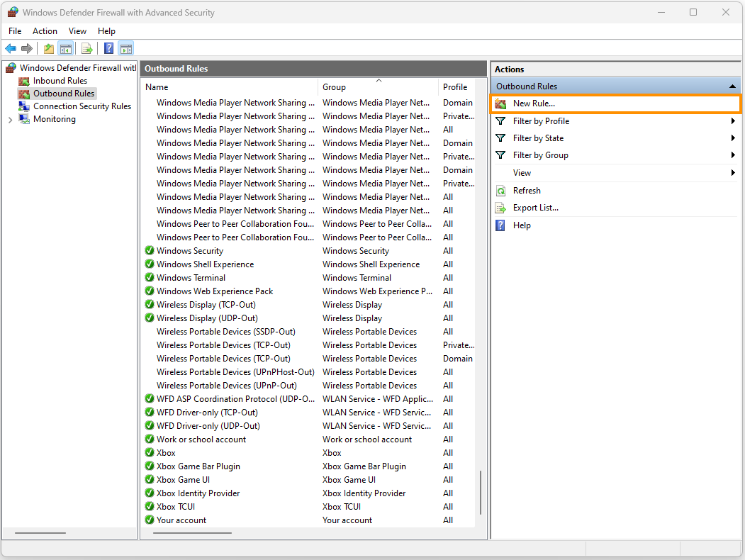The image size is (745, 560).
Task: Open the View menu in menu bar
Action: coord(77,31)
